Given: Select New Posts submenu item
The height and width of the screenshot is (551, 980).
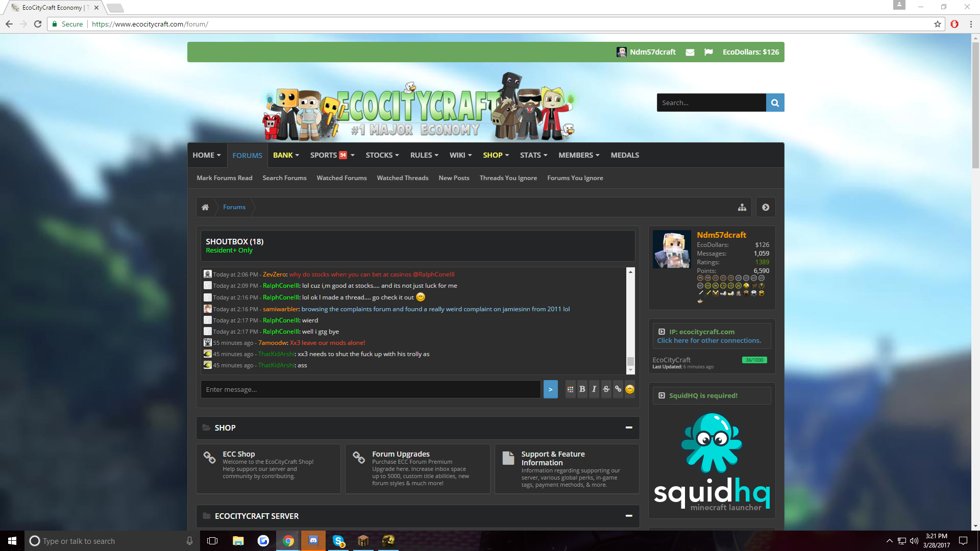Looking at the screenshot, I should tap(454, 178).
